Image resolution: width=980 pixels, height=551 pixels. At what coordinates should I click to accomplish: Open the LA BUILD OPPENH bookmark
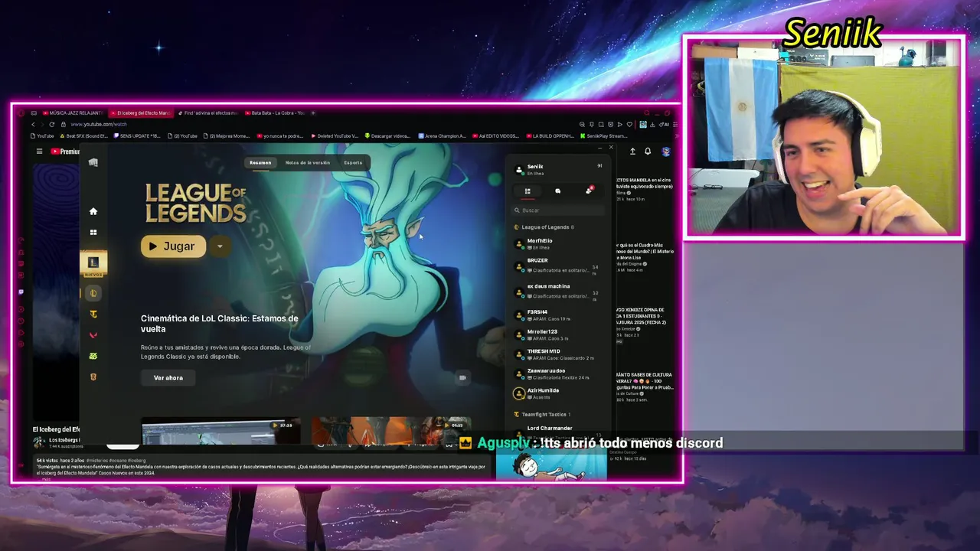[550, 136]
